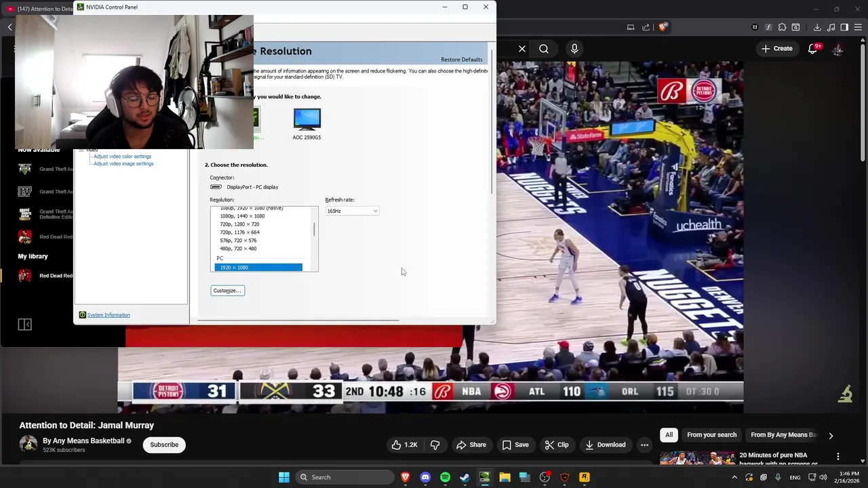Select 576p, 720 × 576 resolution
The height and width of the screenshot is (488, 868).
pyautogui.click(x=238, y=241)
